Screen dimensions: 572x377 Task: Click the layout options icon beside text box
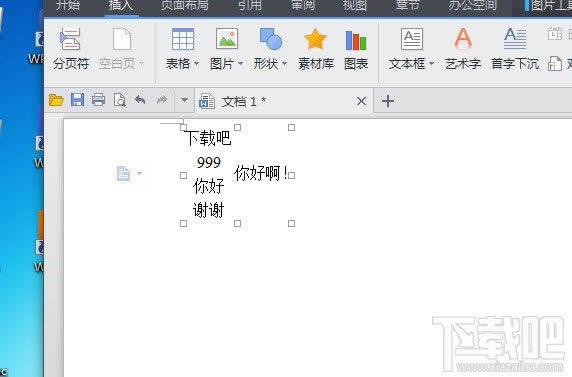123,173
